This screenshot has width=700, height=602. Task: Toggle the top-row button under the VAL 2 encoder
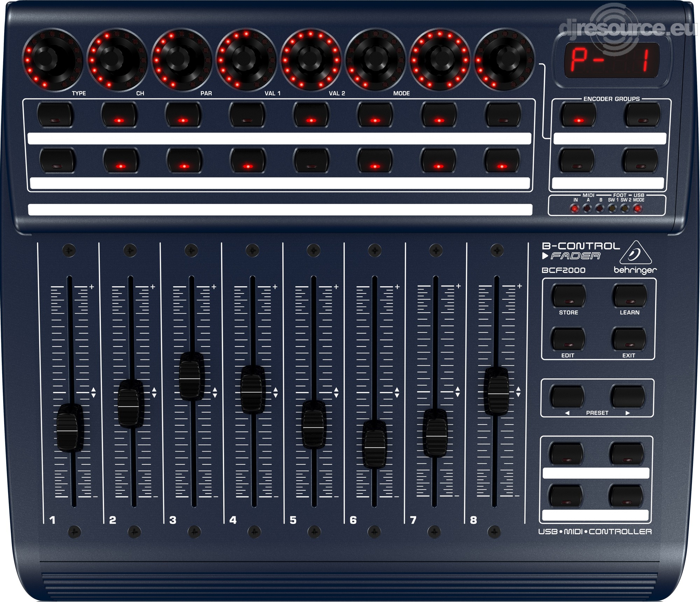311,114
